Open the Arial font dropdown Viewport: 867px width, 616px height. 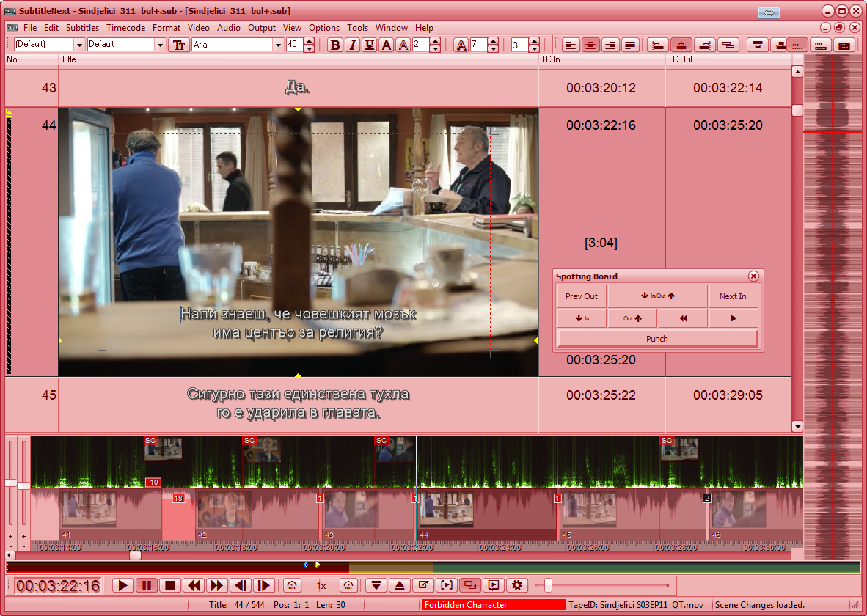(278, 45)
